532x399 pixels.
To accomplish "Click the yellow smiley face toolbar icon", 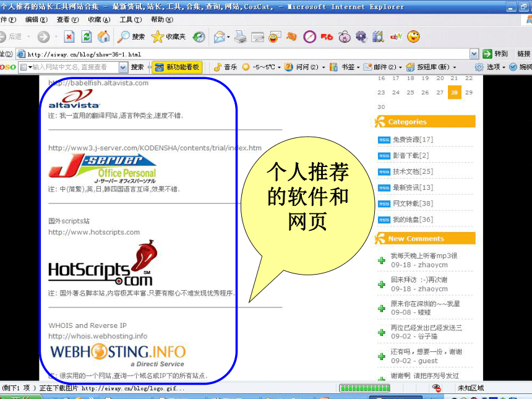I will pos(414,36).
